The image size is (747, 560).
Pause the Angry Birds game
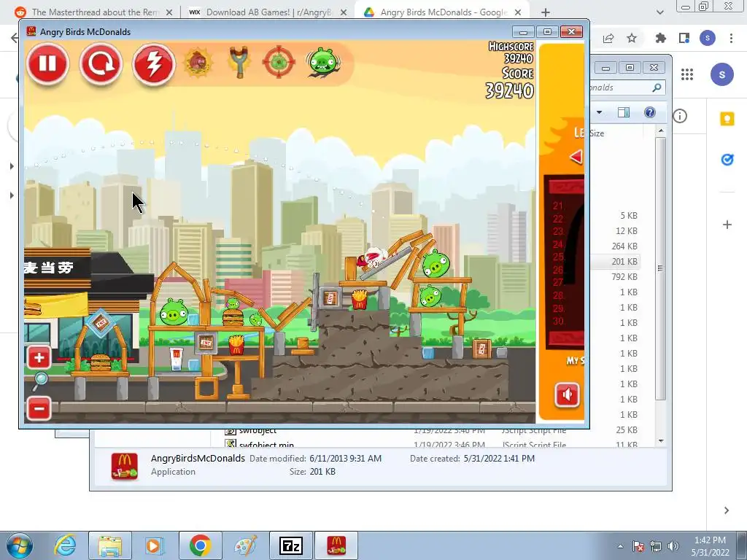tap(47, 64)
